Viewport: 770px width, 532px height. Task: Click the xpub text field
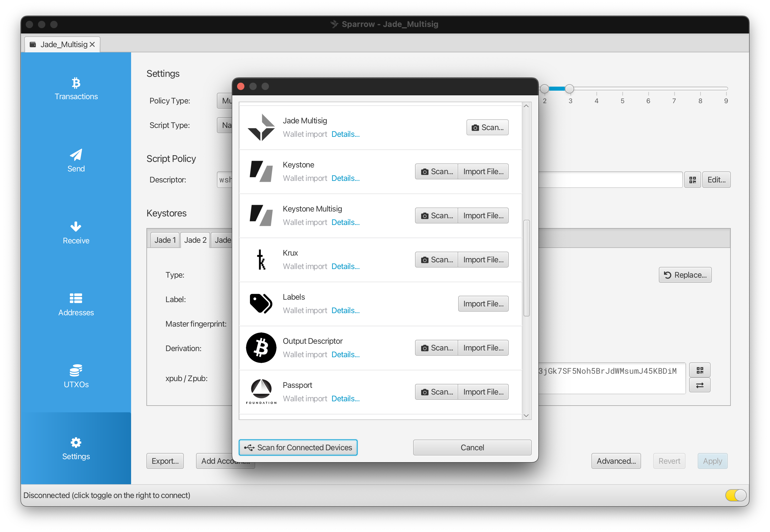click(x=612, y=378)
